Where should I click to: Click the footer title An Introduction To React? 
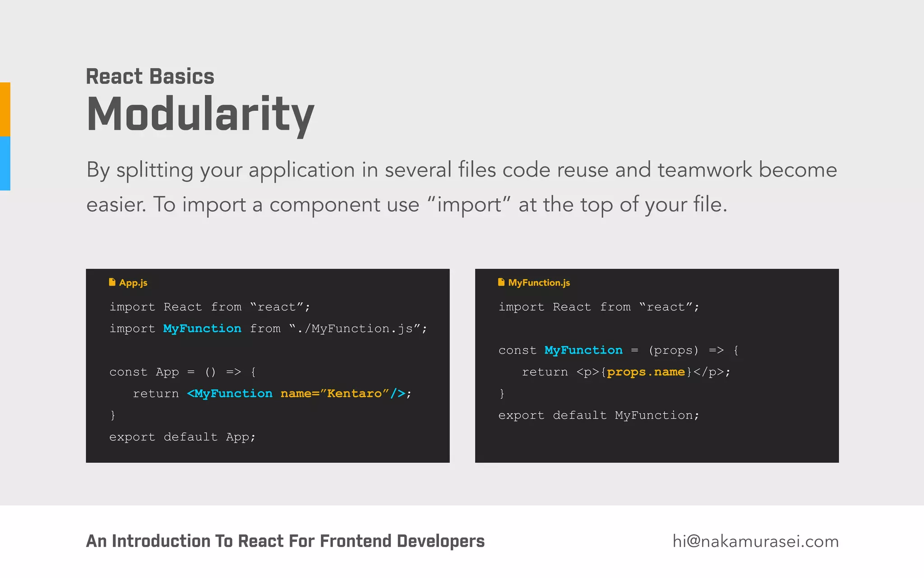pos(285,541)
